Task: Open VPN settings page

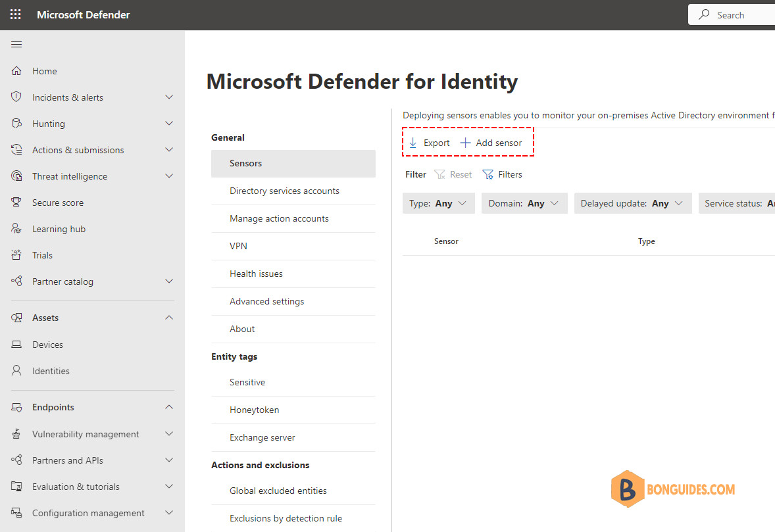Action: pyautogui.click(x=293, y=247)
